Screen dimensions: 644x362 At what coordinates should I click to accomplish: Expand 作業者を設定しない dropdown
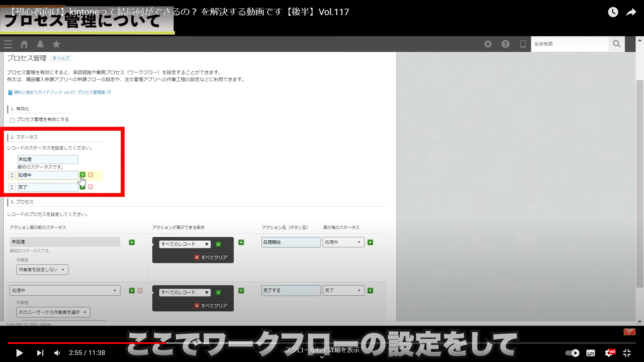pos(42,269)
